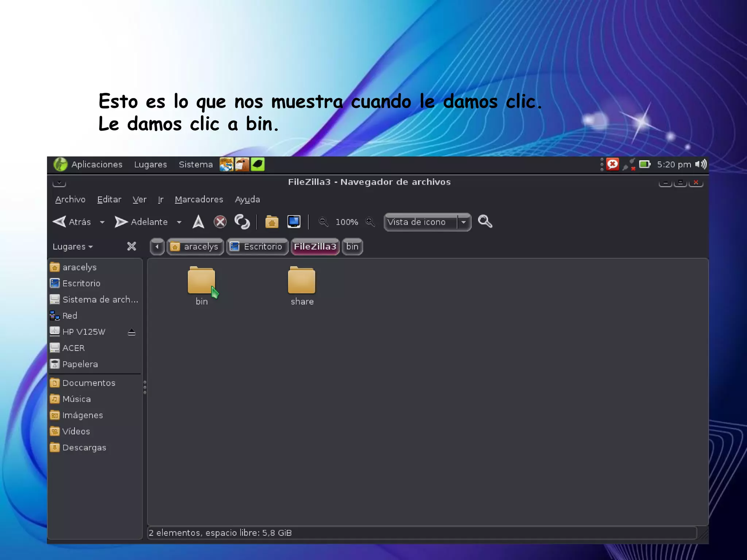Select FileZilla3 path bar button
Viewport: 747px width, 560px height.
pos(315,247)
